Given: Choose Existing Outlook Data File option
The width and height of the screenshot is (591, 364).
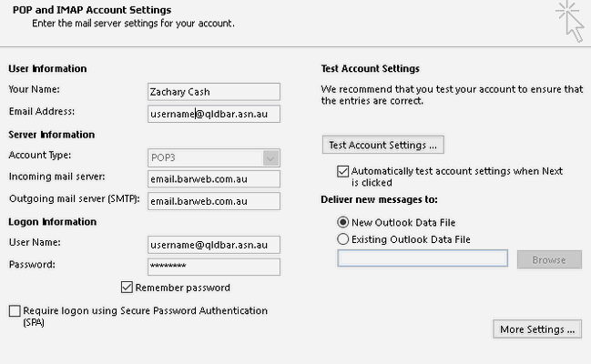Looking at the screenshot, I should click(x=342, y=239).
